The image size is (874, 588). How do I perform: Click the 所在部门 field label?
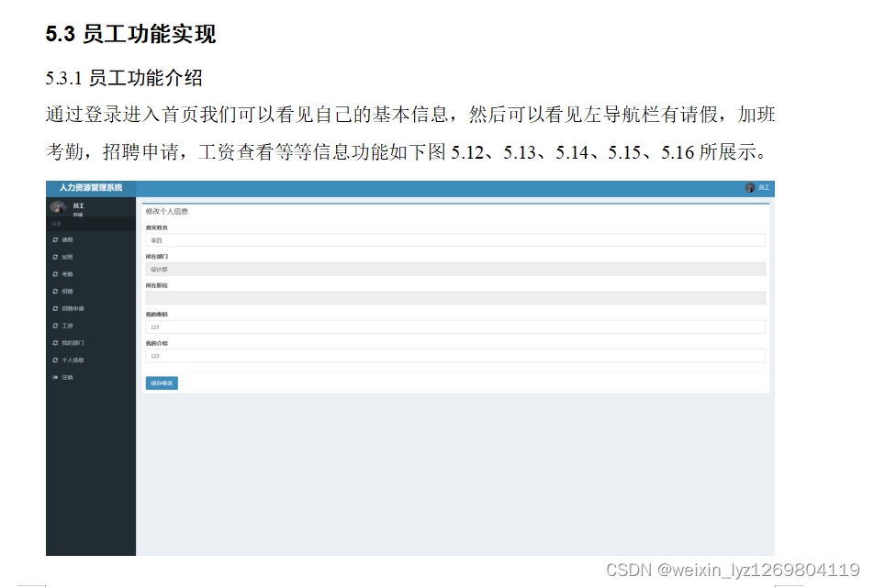[x=157, y=257]
